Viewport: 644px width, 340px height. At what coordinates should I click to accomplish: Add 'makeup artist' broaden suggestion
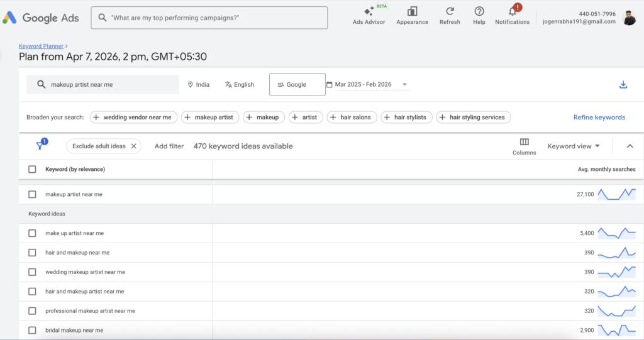210,118
